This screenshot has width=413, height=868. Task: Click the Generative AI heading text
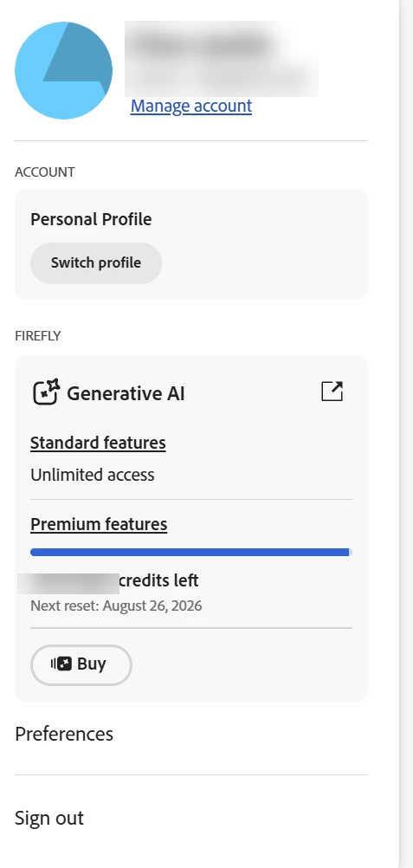[126, 393]
